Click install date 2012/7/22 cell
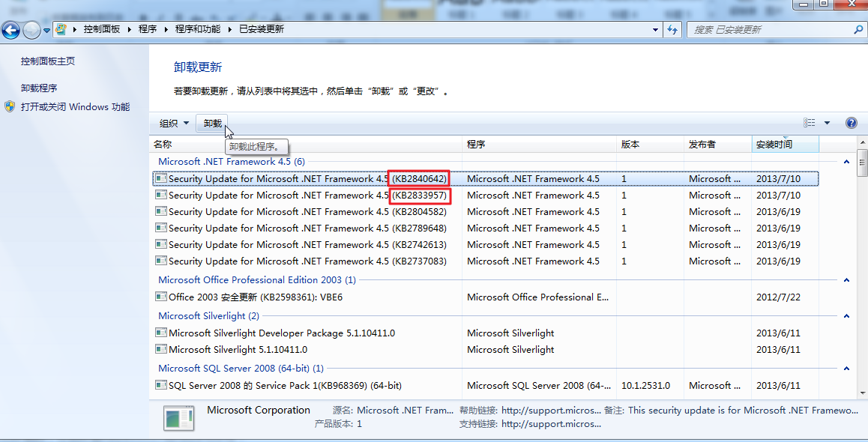 (778, 297)
